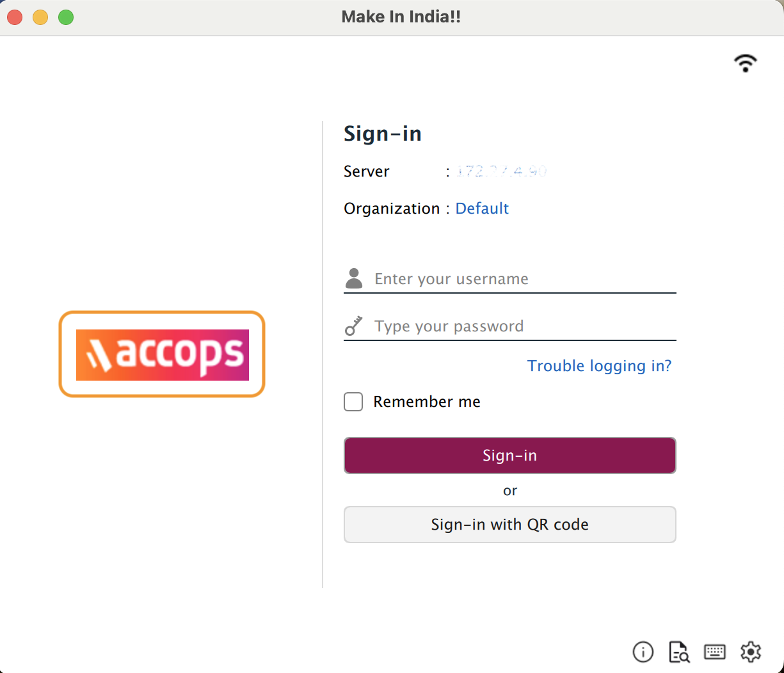The height and width of the screenshot is (673, 784).
Task: Click the key icon beside password
Action: (353, 326)
